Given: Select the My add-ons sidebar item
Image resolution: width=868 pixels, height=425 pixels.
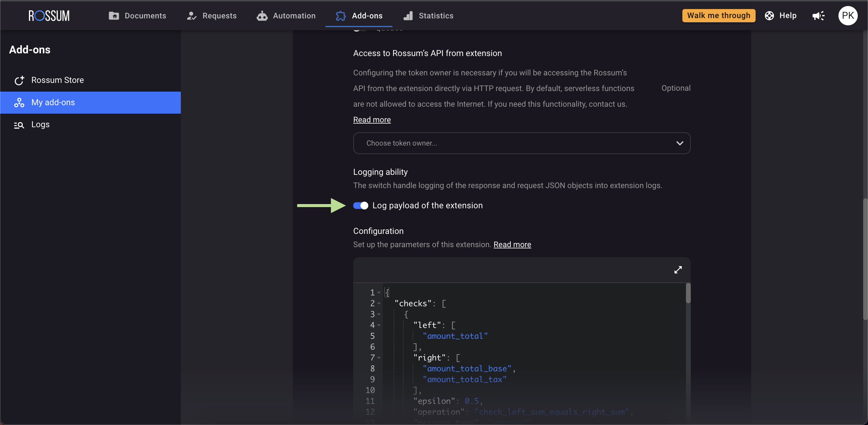Looking at the screenshot, I should coord(53,102).
